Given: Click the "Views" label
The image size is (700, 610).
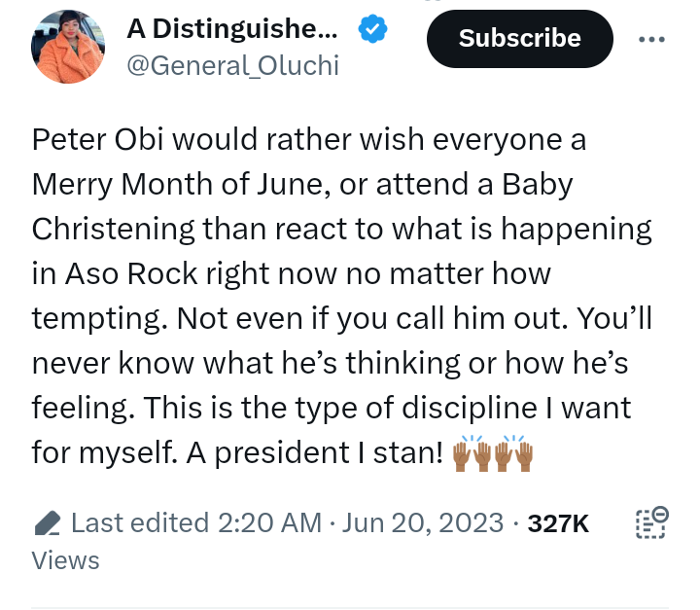Looking at the screenshot, I should click(x=65, y=560).
